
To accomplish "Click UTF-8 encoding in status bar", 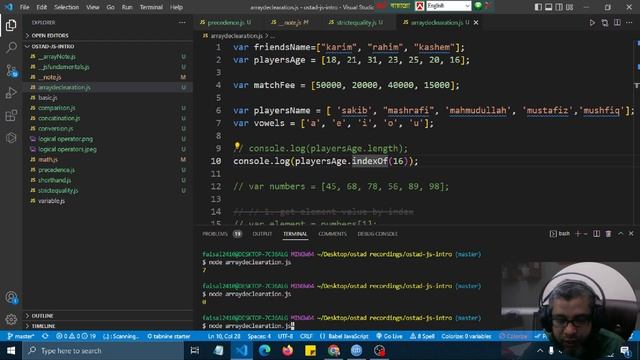I will coord(285,336).
